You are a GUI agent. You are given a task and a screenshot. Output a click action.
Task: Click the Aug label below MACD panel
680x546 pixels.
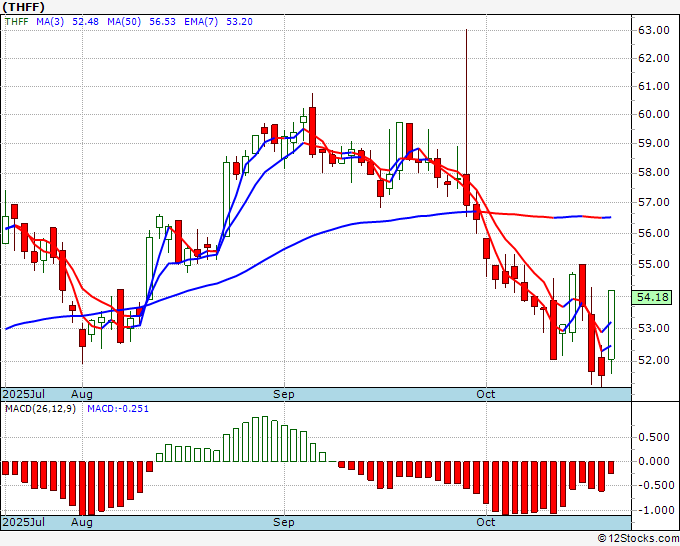(82, 522)
